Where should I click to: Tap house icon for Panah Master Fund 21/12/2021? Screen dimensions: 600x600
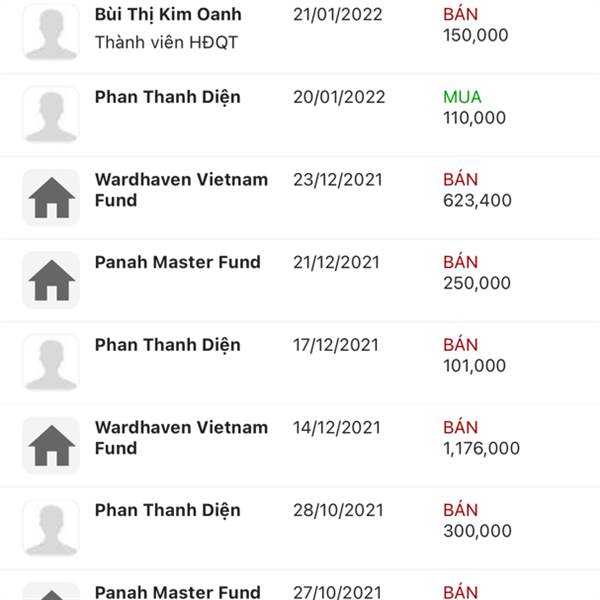(x=51, y=280)
